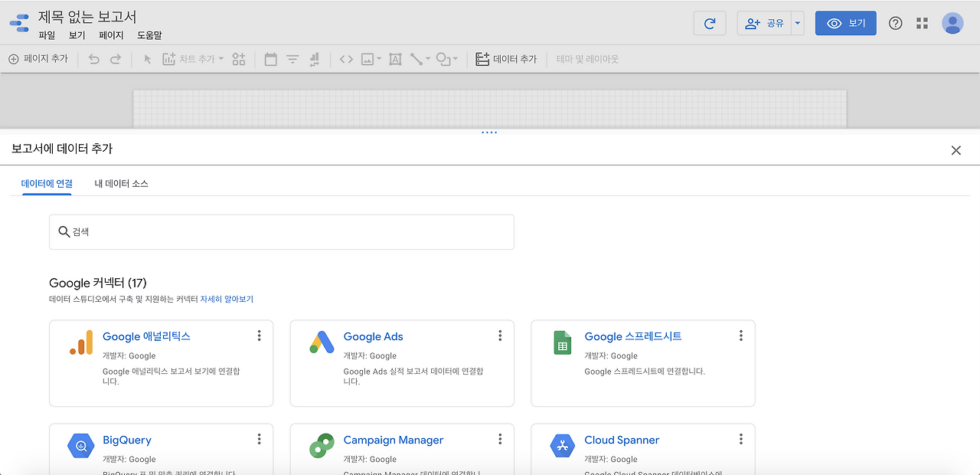Open the help question mark icon
This screenshot has width=980, height=475.
click(x=895, y=24)
